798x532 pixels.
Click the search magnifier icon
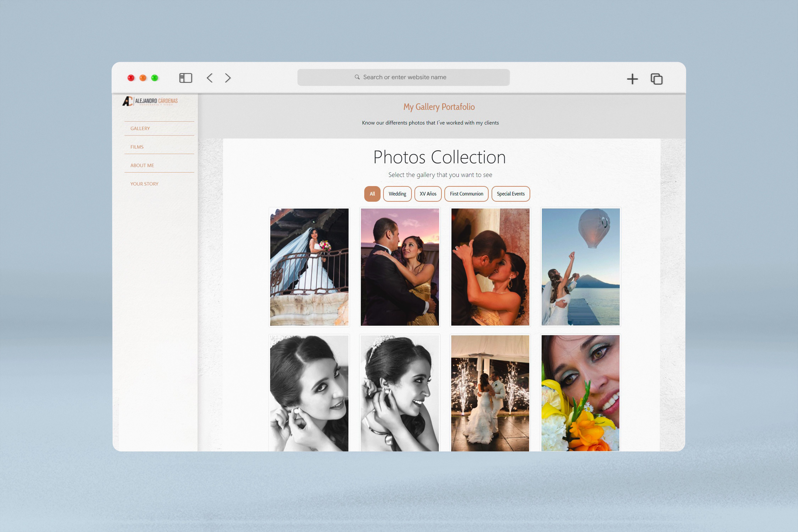(357, 77)
